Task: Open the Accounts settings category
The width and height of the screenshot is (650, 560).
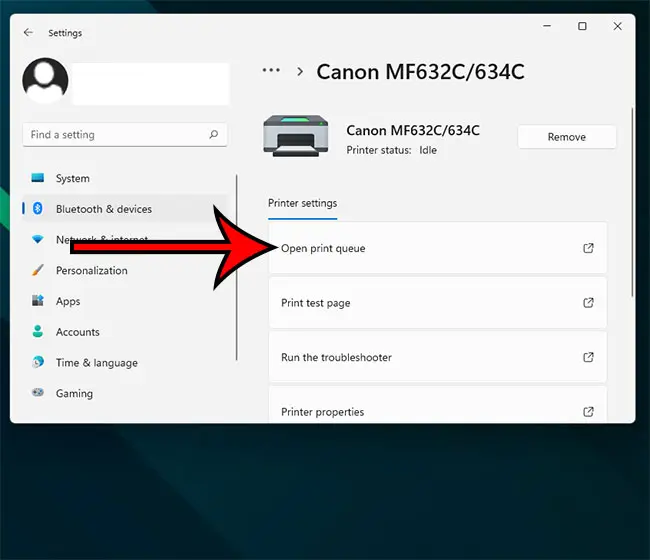Action: pos(124,332)
